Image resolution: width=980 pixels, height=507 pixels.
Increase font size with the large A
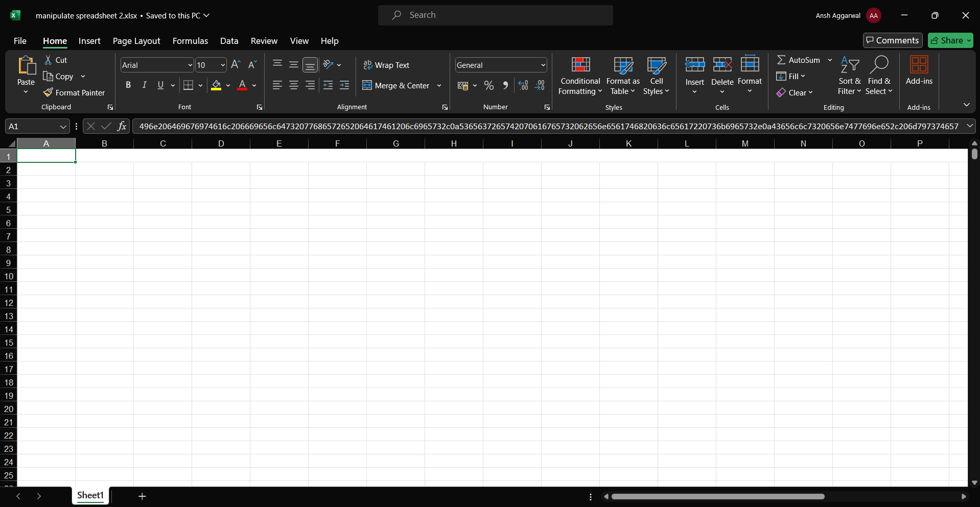pos(236,65)
